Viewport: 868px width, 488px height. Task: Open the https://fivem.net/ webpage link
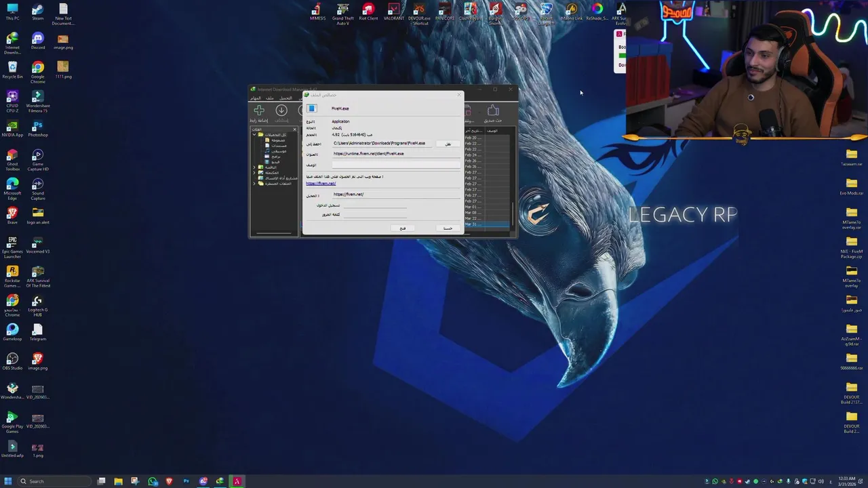[321, 183]
